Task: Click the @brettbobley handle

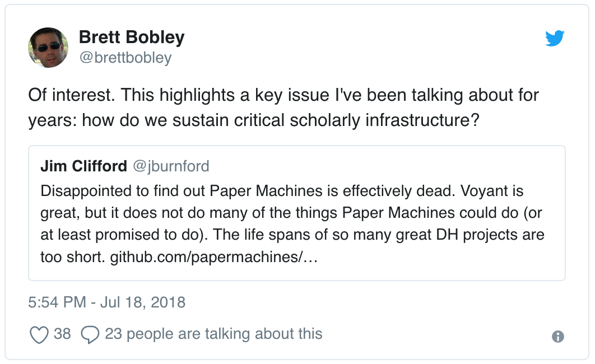Action: pos(125,57)
